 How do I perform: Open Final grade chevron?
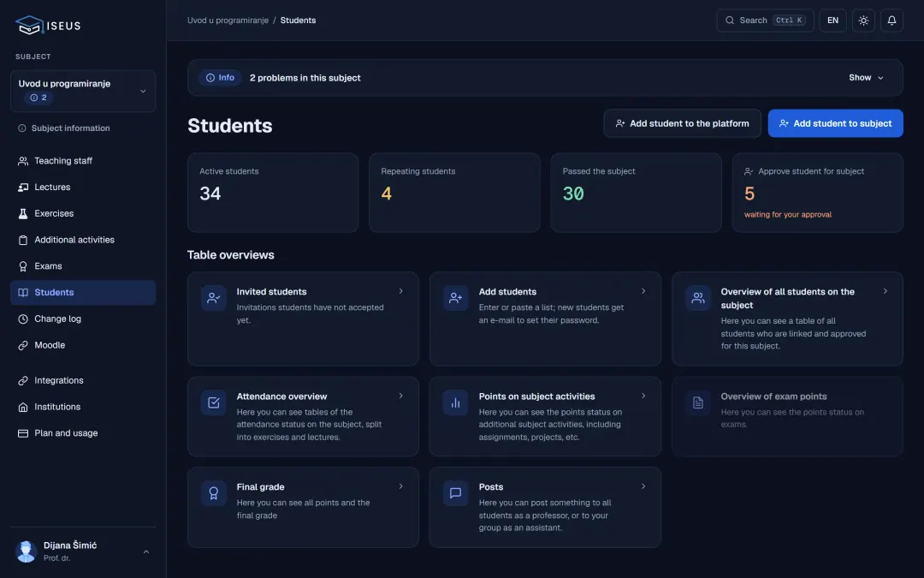[x=400, y=486]
